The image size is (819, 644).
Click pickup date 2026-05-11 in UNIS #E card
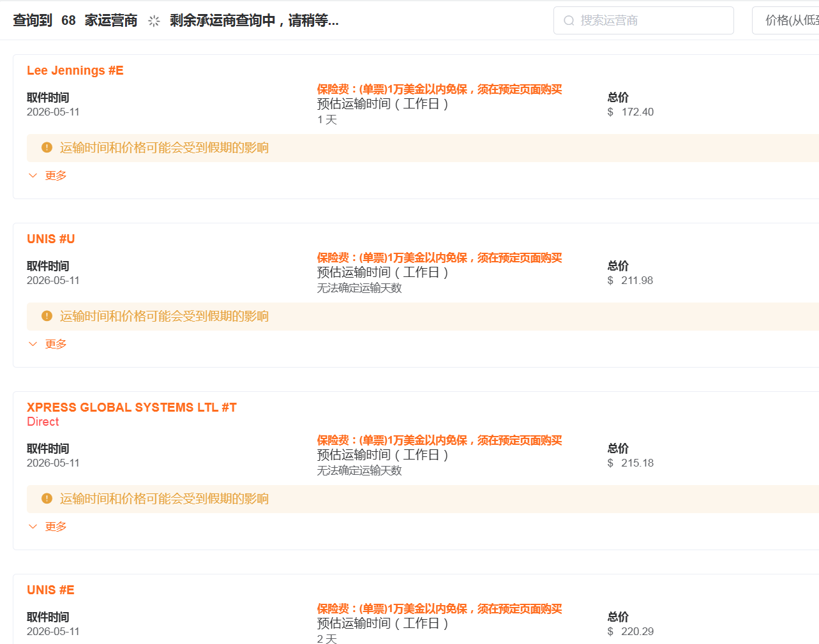tap(53, 631)
